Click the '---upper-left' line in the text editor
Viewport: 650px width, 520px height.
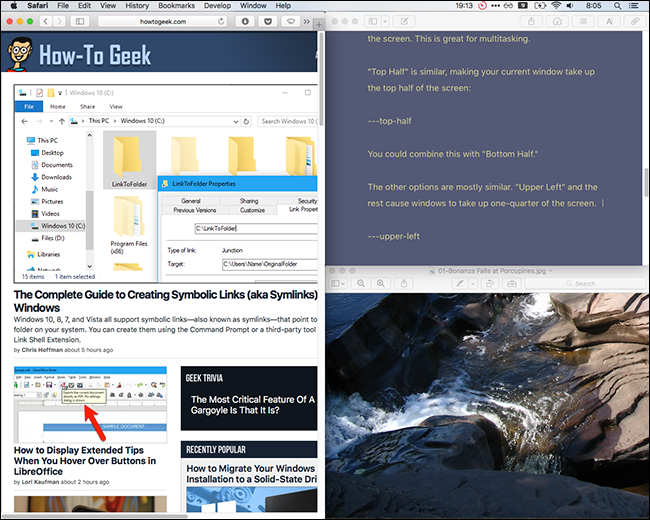(x=393, y=236)
